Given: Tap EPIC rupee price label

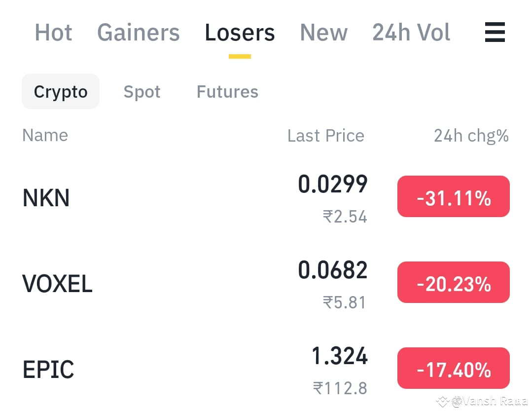Looking at the screenshot, I should [x=341, y=388].
